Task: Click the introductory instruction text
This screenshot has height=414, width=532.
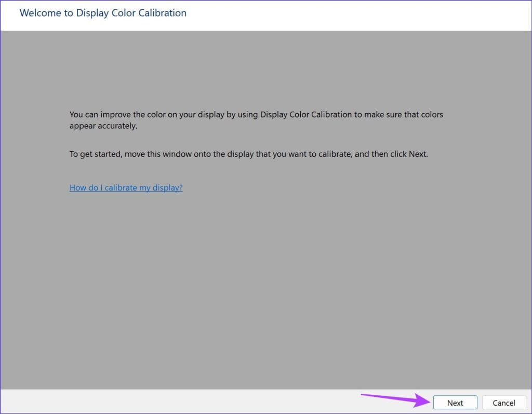Action: point(256,120)
